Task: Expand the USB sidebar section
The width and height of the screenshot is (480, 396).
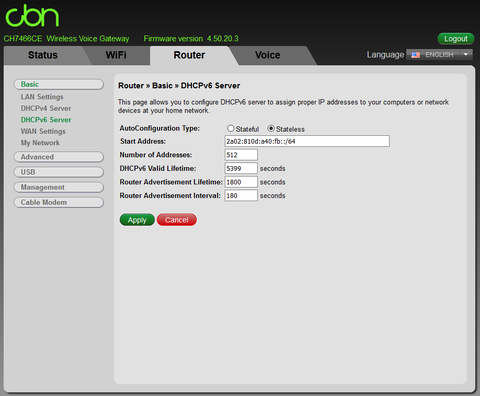Action: (x=59, y=172)
